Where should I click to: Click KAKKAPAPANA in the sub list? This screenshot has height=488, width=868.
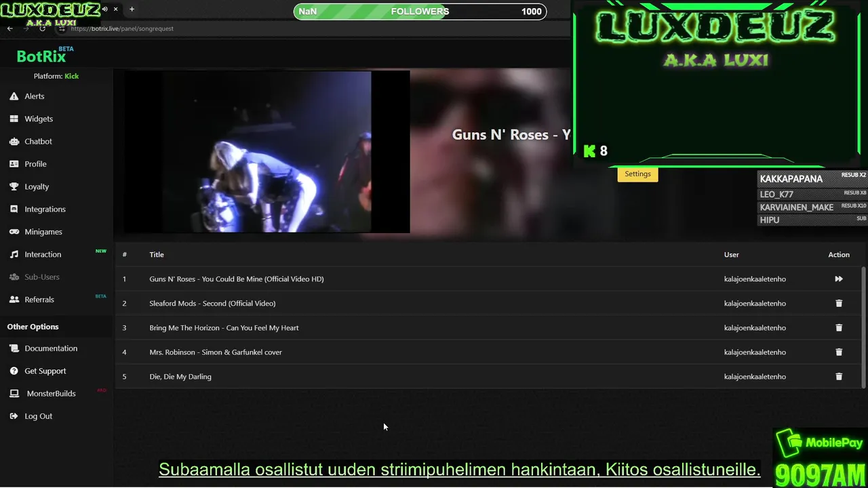click(791, 179)
